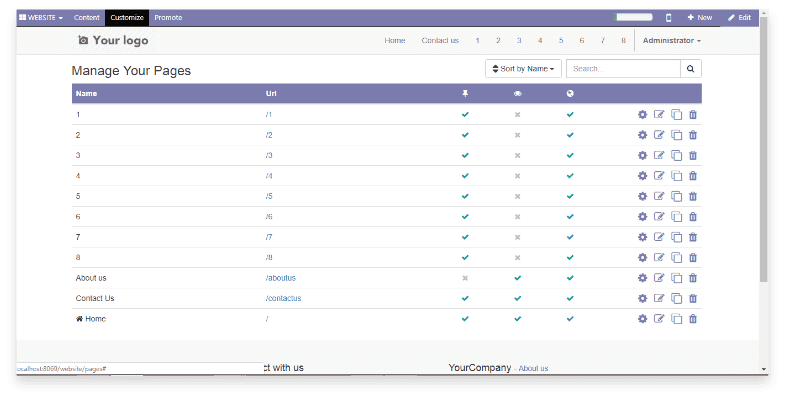Image resolution: width=785 pixels, height=399 pixels.
Task: Open the Customize menu
Action: (127, 18)
